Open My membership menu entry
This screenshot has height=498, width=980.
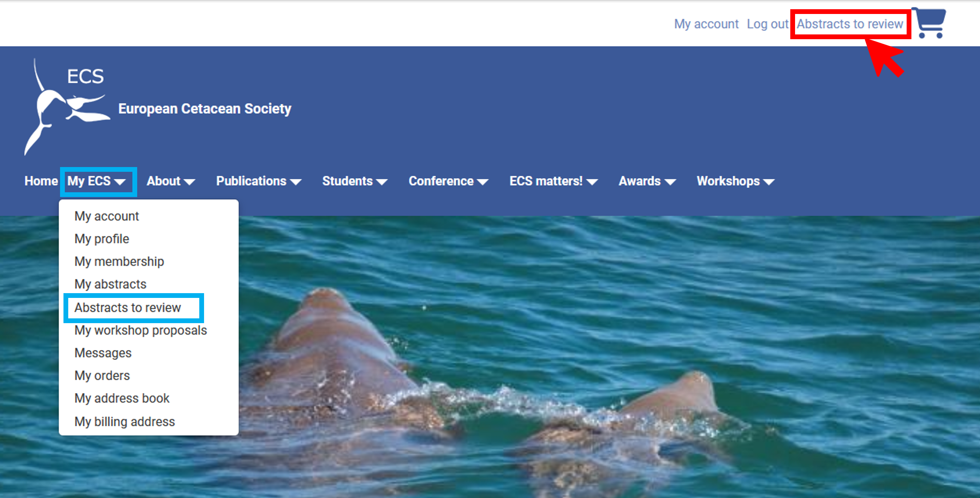(x=119, y=261)
